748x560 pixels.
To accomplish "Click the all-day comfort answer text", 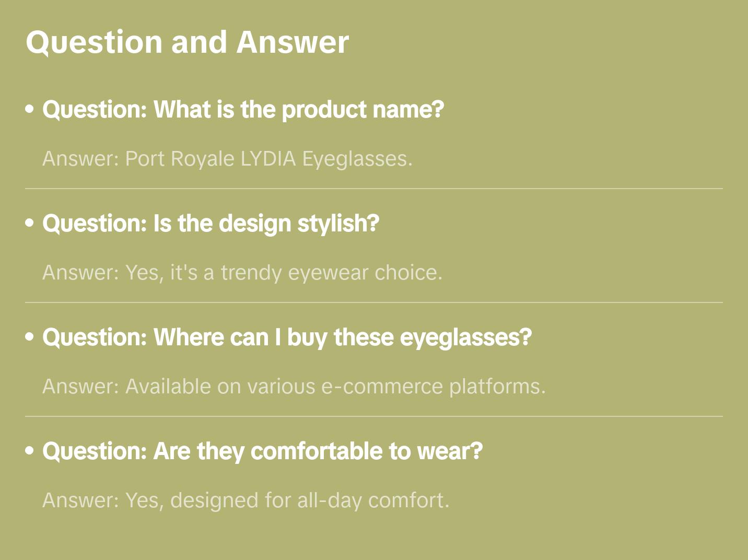I will tap(246, 500).
